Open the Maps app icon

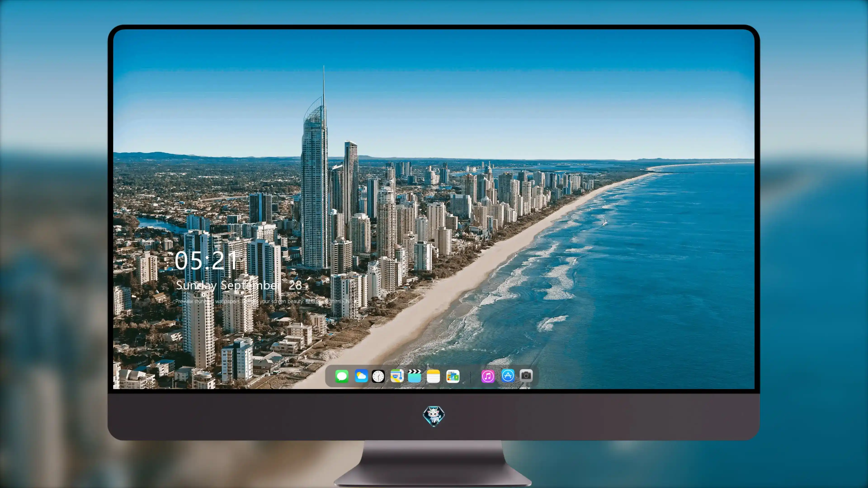pyautogui.click(x=397, y=376)
